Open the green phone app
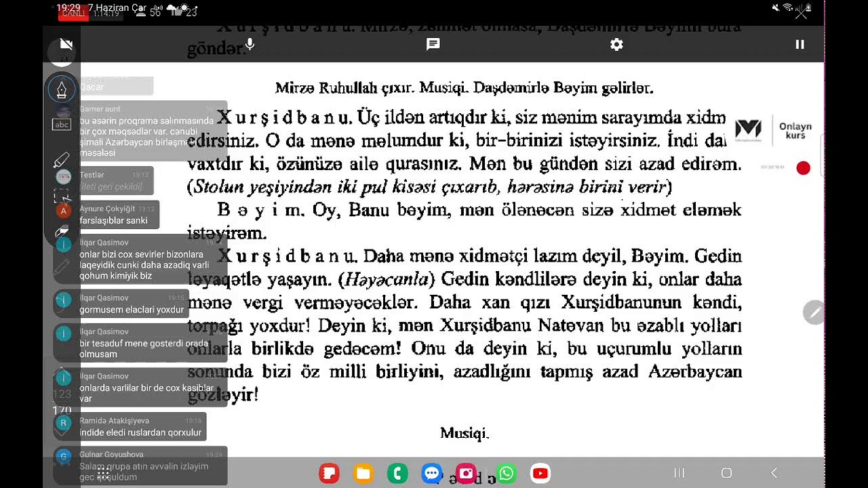 [x=397, y=473]
